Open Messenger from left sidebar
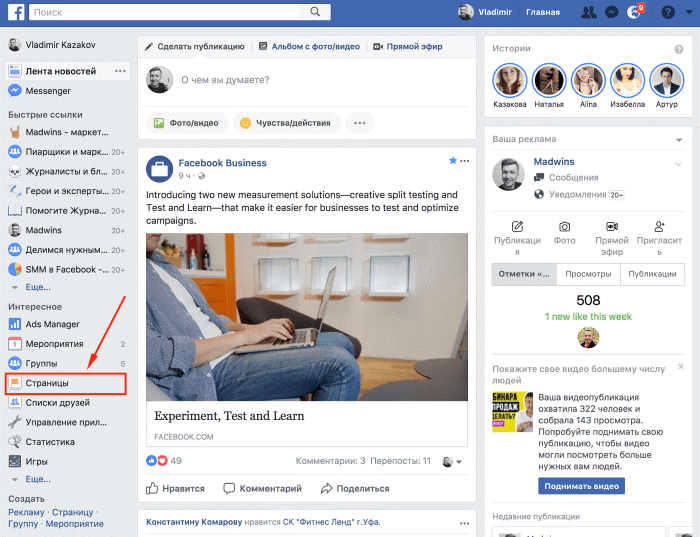700x537 pixels. pos(40,91)
